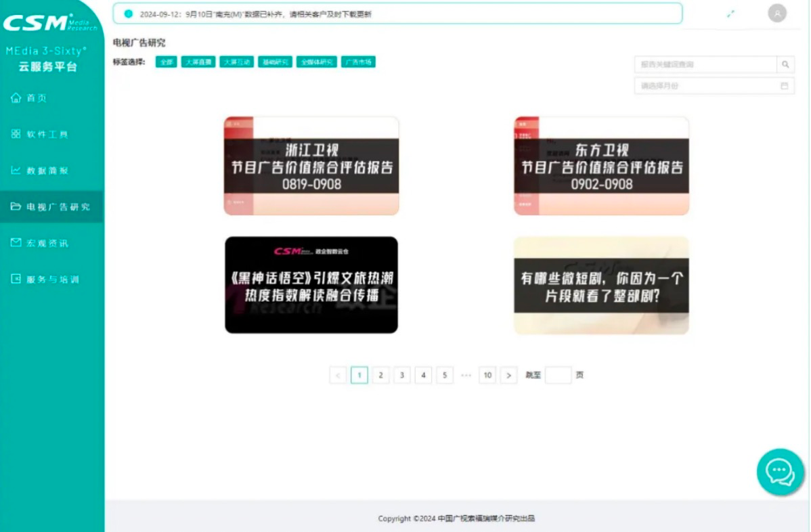Go to page 3
This screenshot has height=532, width=811.
pos(402,376)
